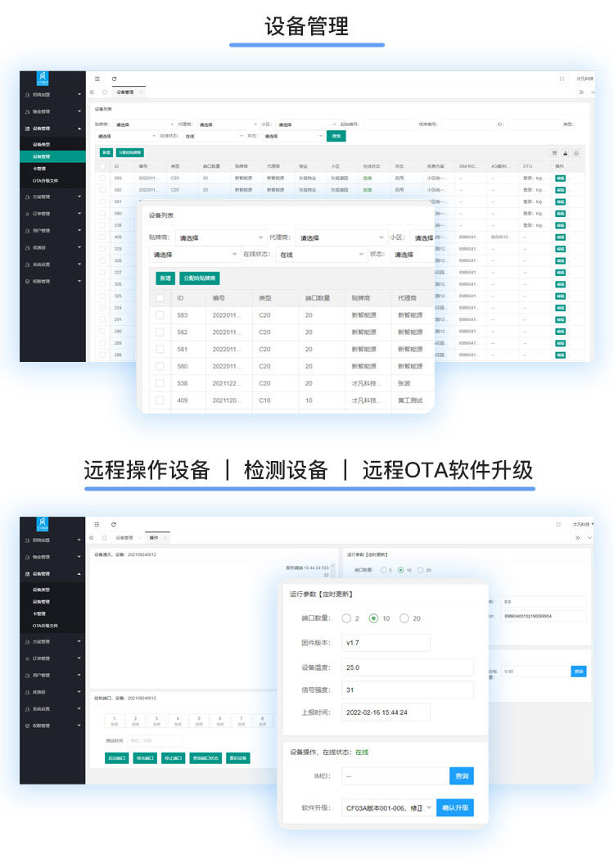Open 在线状态 dropdown in enlarged device list panel

(321, 255)
